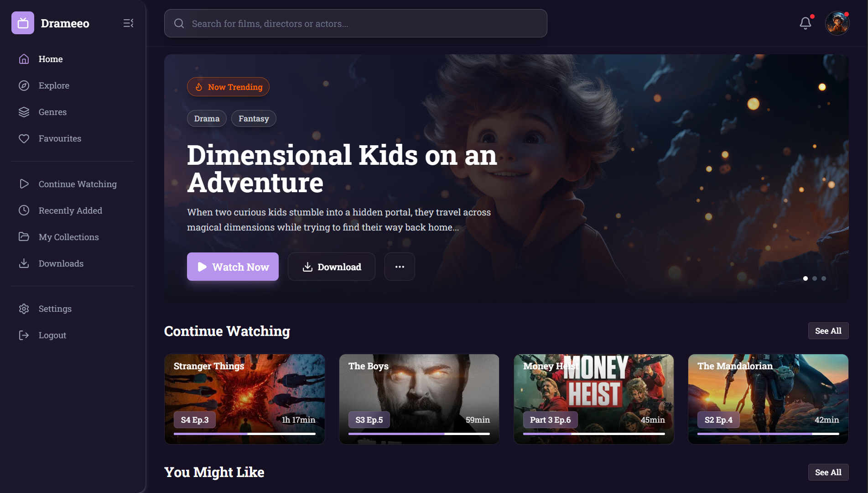Click the Settings gear icon
The image size is (868, 493).
[x=24, y=309]
